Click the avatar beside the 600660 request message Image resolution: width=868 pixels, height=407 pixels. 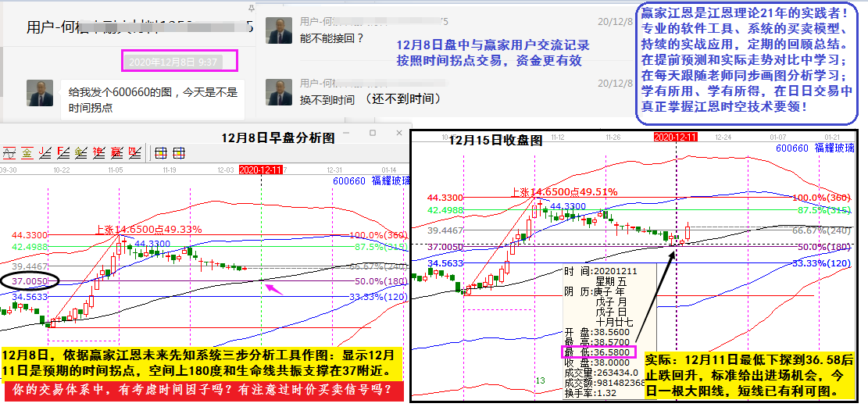tap(40, 93)
